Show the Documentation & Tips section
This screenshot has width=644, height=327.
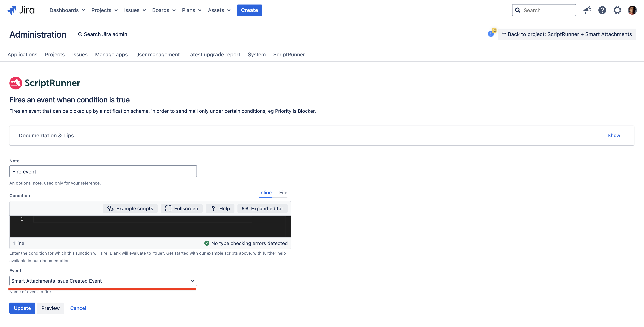tap(614, 135)
